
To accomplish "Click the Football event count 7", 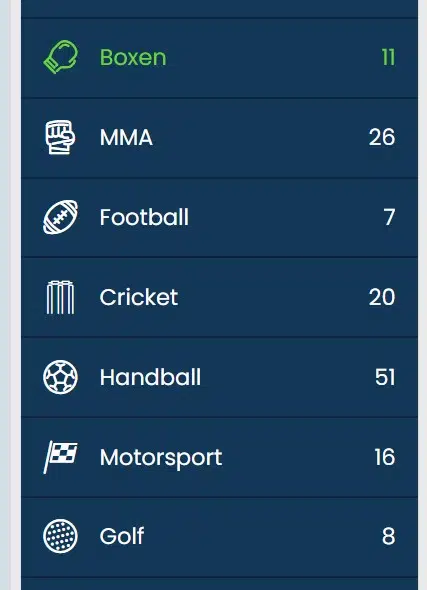I will point(389,217).
